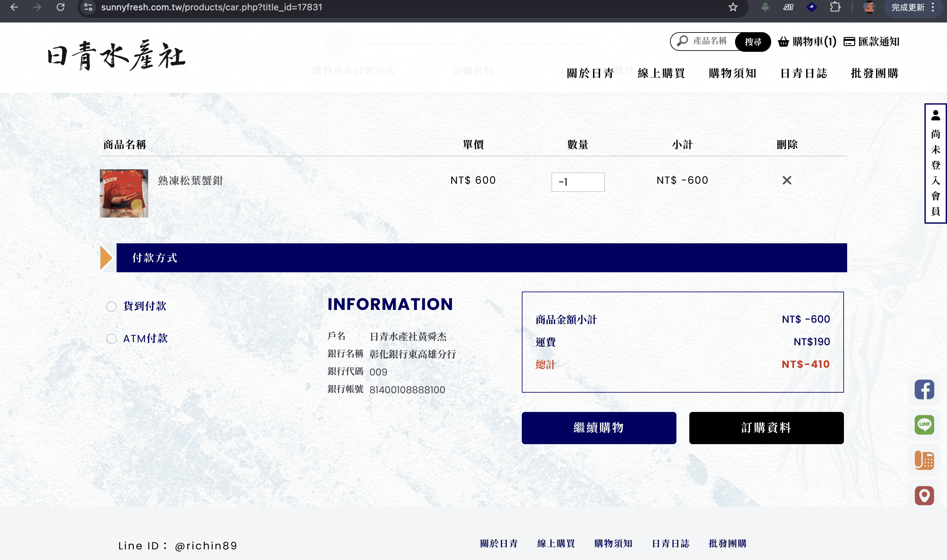This screenshot has width=947, height=560.
Task: Open site information icon in address bar
Action: coord(88,7)
